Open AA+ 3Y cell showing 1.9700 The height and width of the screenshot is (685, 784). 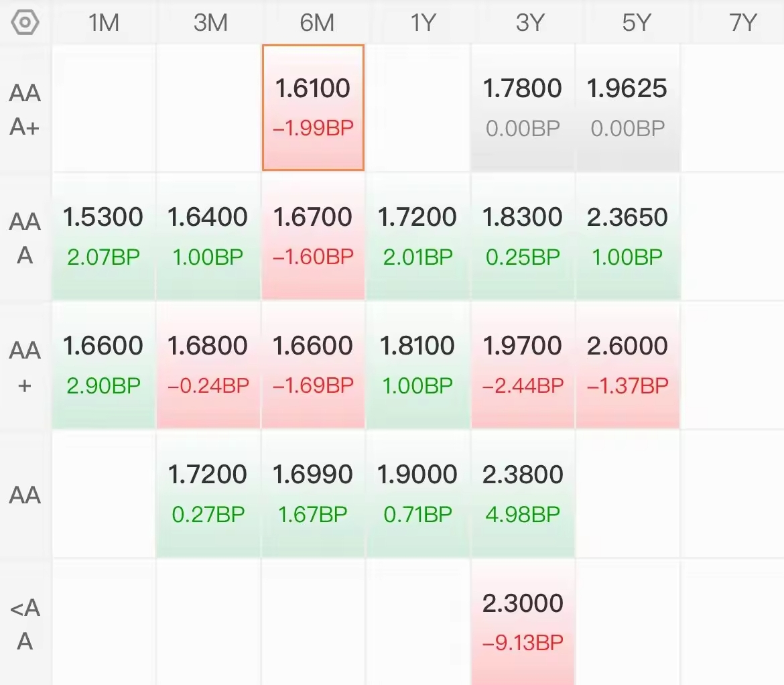pyautogui.click(x=523, y=365)
